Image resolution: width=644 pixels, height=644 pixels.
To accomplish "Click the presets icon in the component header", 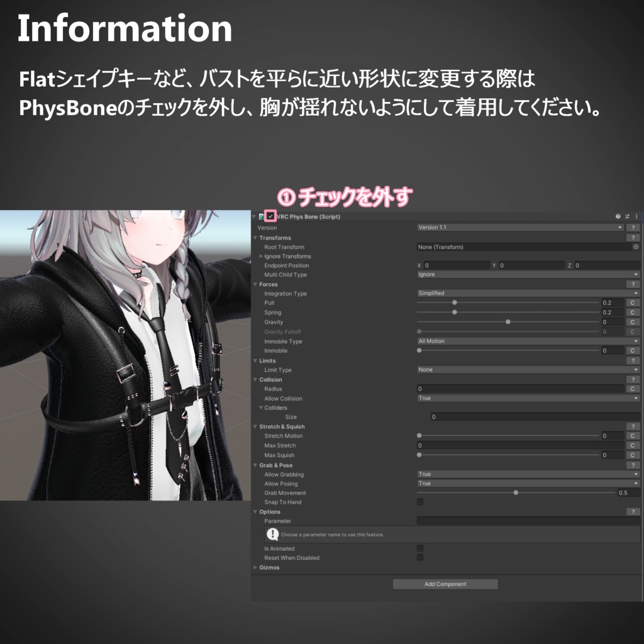I will pos(628,216).
